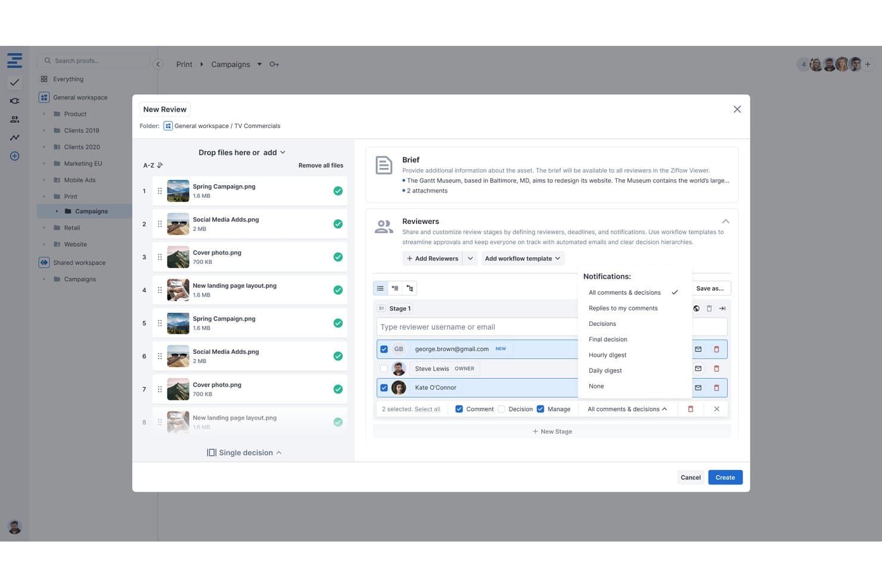Click the arrow-to-bar icon in the Stage 1 header
Viewport: 882px width, 588px height.
coord(722,309)
